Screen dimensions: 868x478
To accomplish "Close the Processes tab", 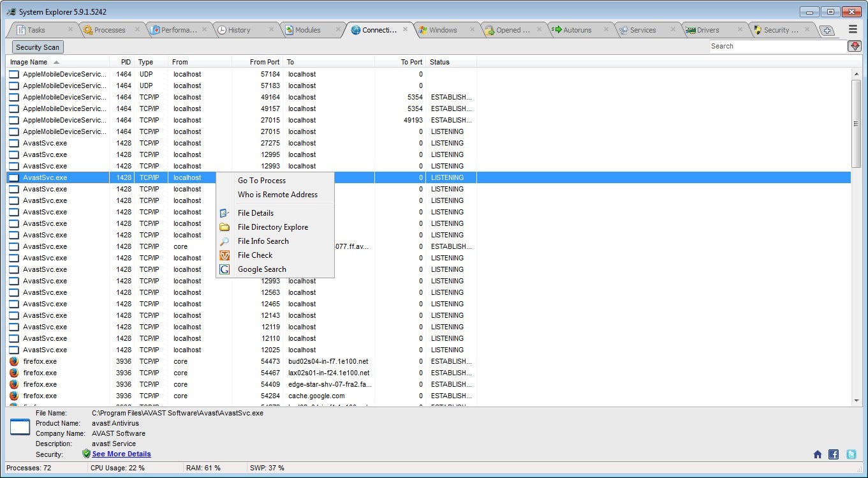I will [136, 29].
